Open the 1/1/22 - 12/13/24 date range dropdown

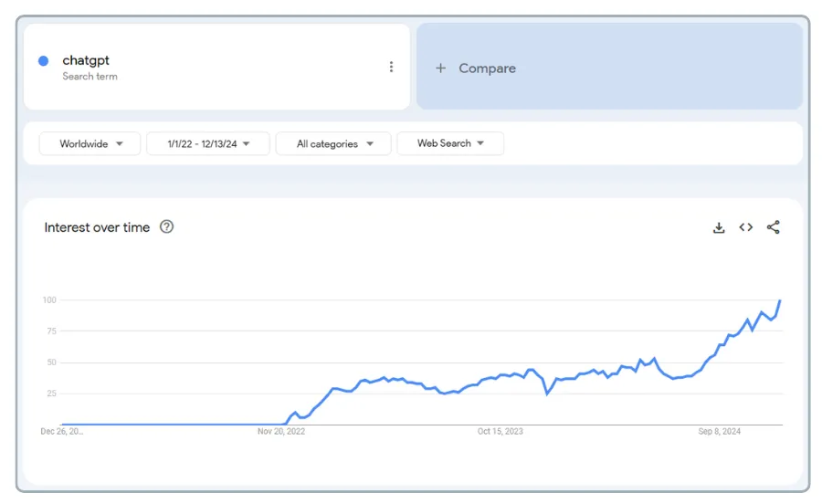coord(207,143)
